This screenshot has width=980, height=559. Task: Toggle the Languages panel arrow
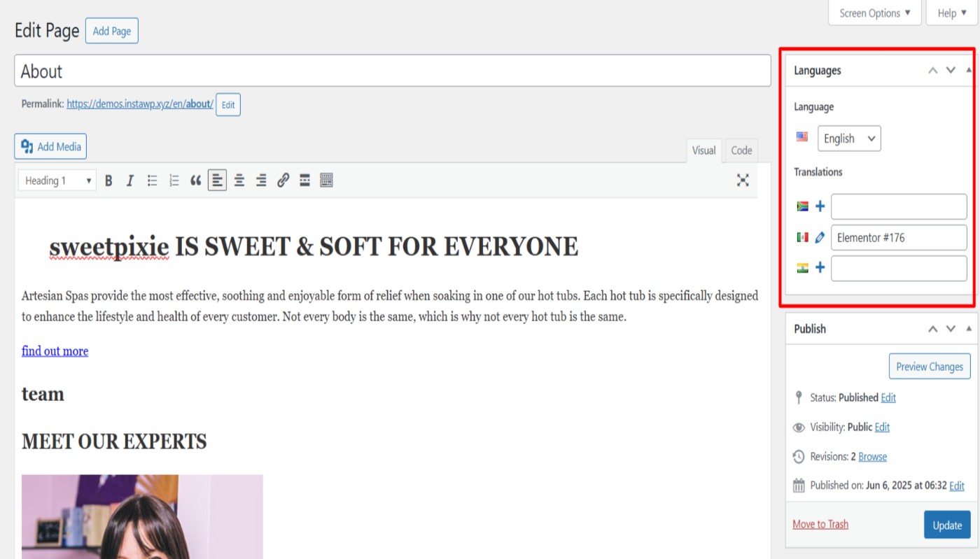click(x=969, y=70)
